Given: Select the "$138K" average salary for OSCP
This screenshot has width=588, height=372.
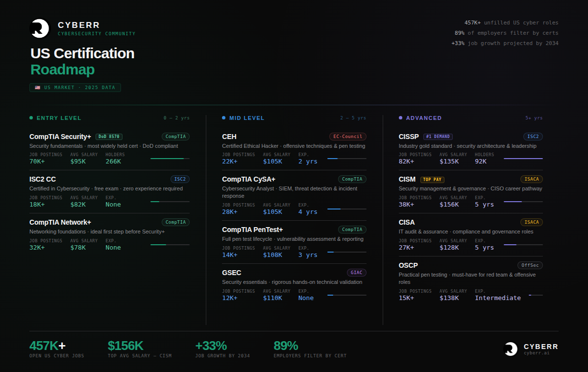Looking at the screenshot, I should pos(449,298).
